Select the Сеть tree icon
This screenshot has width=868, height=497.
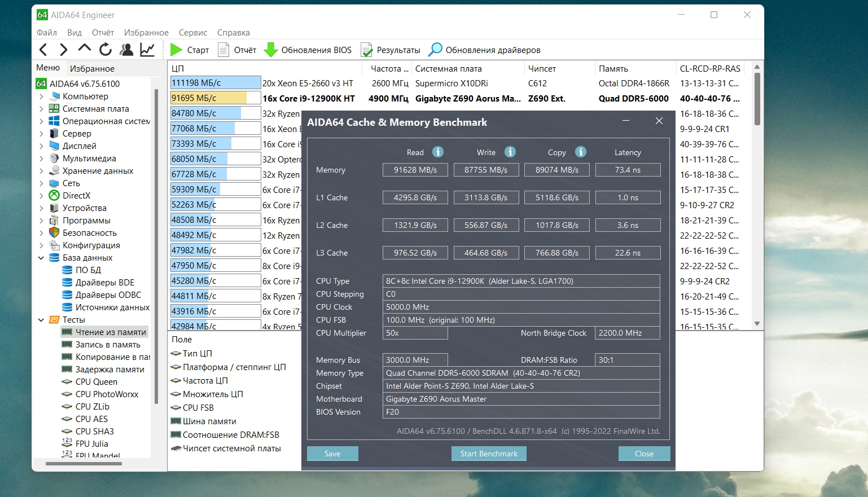[x=54, y=183]
